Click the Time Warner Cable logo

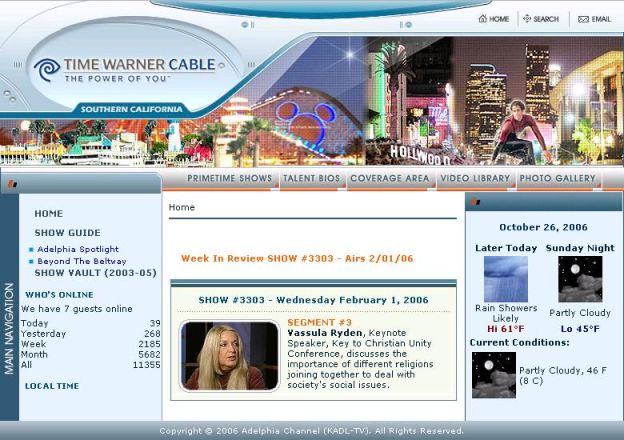coord(125,69)
